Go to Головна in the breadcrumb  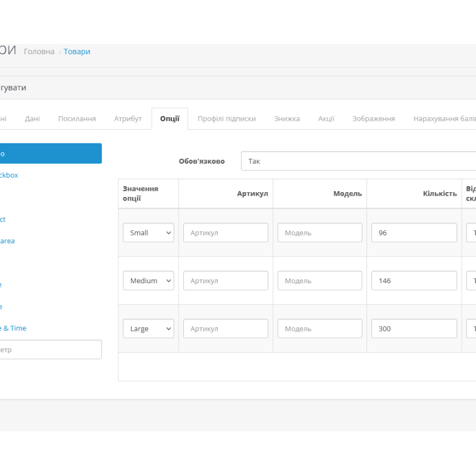(39, 52)
